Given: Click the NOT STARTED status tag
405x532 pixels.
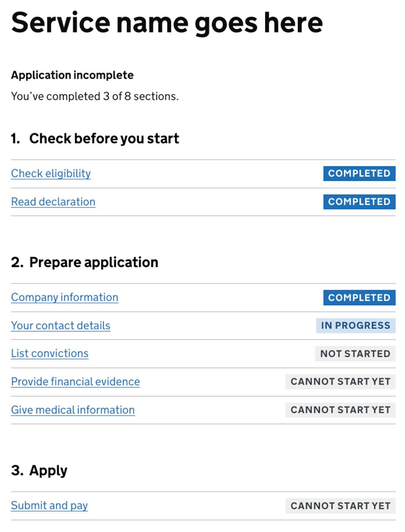Looking at the screenshot, I should pyautogui.click(x=355, y=354).
